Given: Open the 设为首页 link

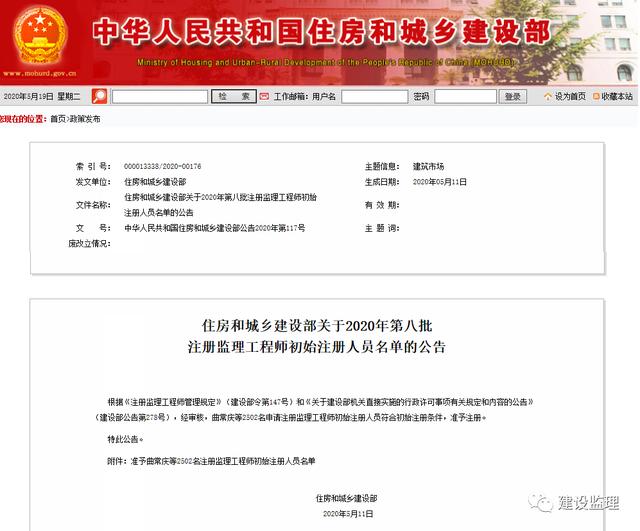Looking at the screenshot, I should pyautogui.click(x=570, y=97).
